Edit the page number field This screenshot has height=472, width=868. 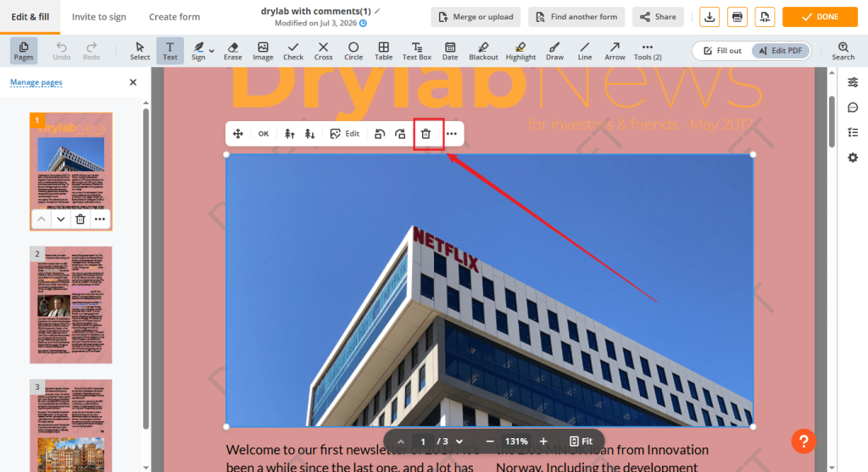tap(423, 441)
